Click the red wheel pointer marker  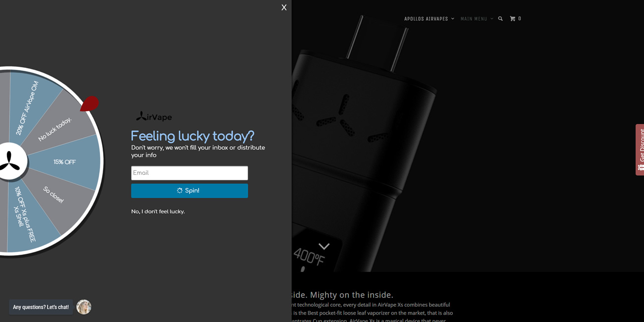[90, 103]
